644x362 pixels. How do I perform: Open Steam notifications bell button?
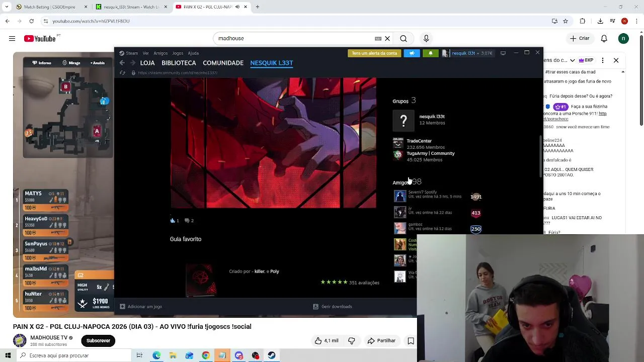point(430,53)
